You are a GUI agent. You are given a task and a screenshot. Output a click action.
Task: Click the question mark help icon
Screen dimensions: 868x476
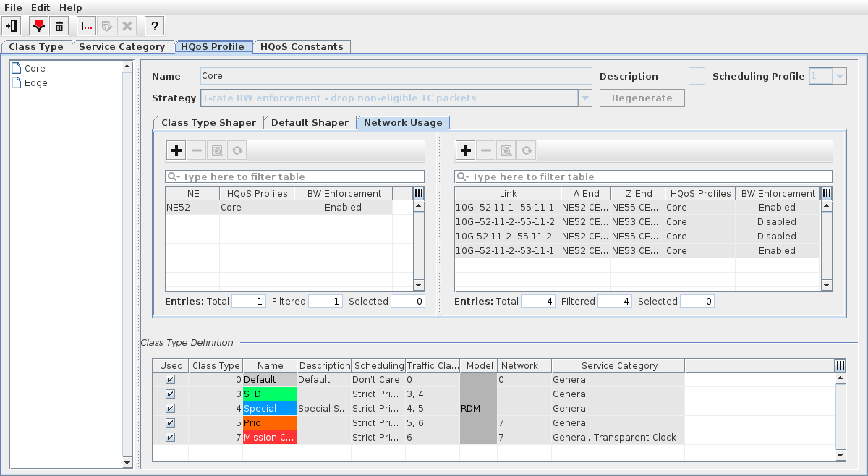tap(154, 26)
